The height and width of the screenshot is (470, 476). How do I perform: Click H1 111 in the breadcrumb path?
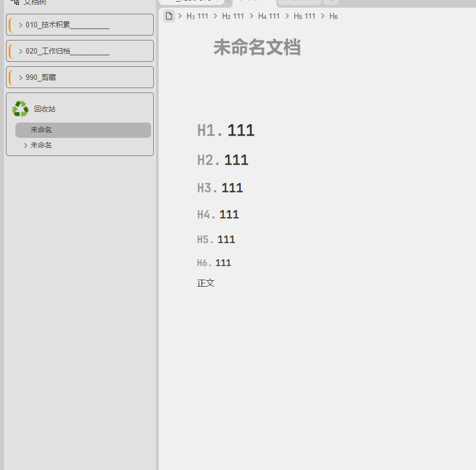point(197,16)
